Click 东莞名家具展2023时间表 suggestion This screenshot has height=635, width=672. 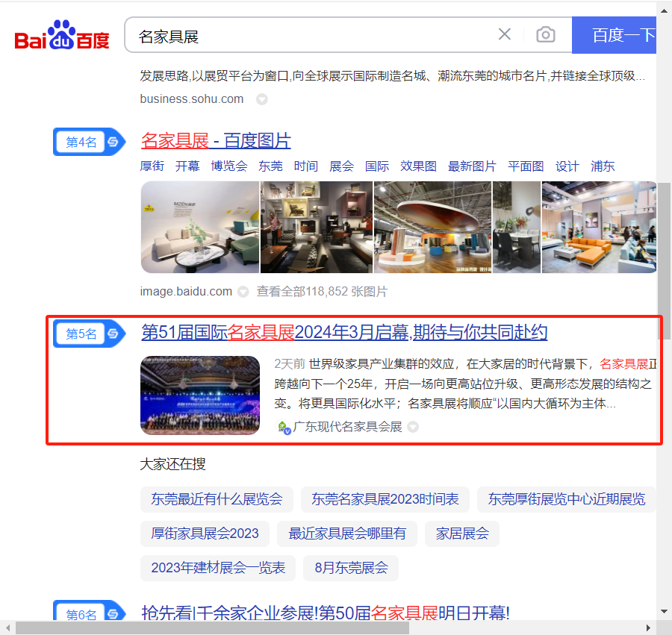(385, 499)
